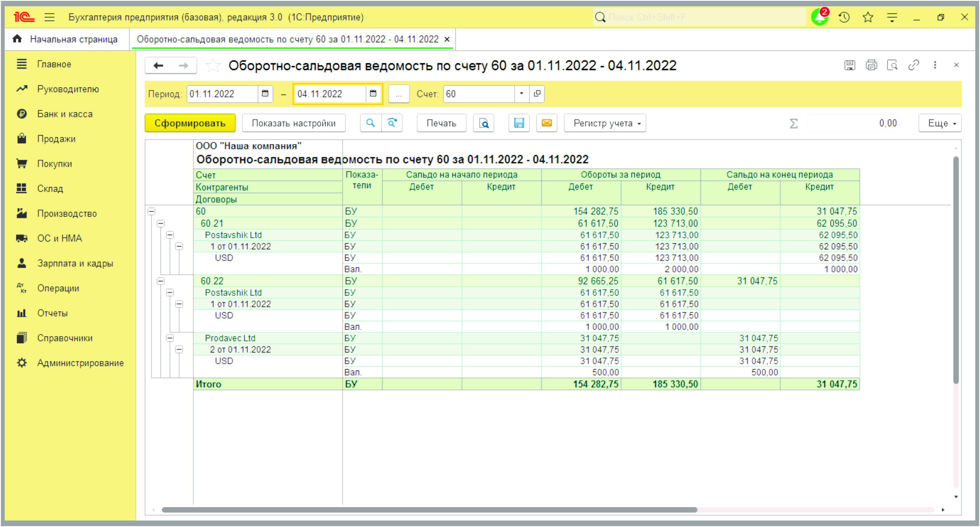Click the period end date field
980x527 pixels.
pyautogui.click(x=330, y=94)
